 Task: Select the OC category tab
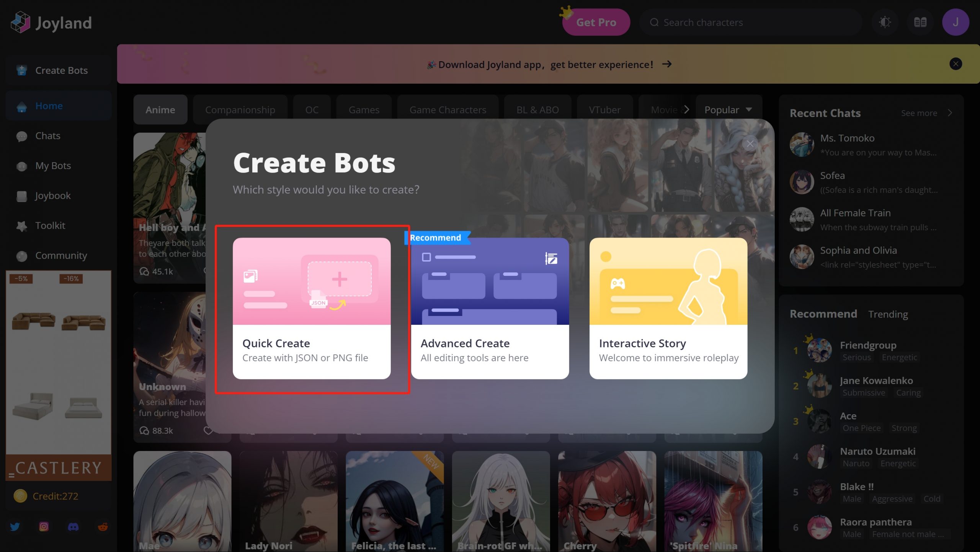[312, 110]
